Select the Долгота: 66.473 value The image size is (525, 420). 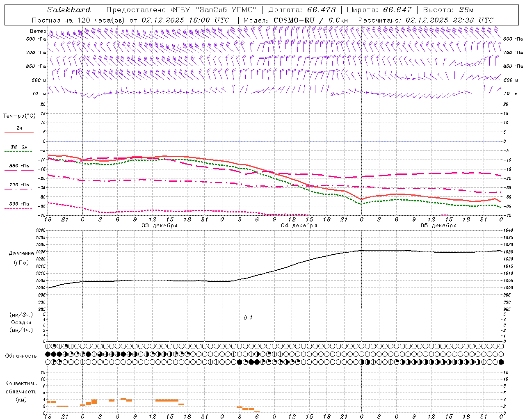[x=302, y=10]
